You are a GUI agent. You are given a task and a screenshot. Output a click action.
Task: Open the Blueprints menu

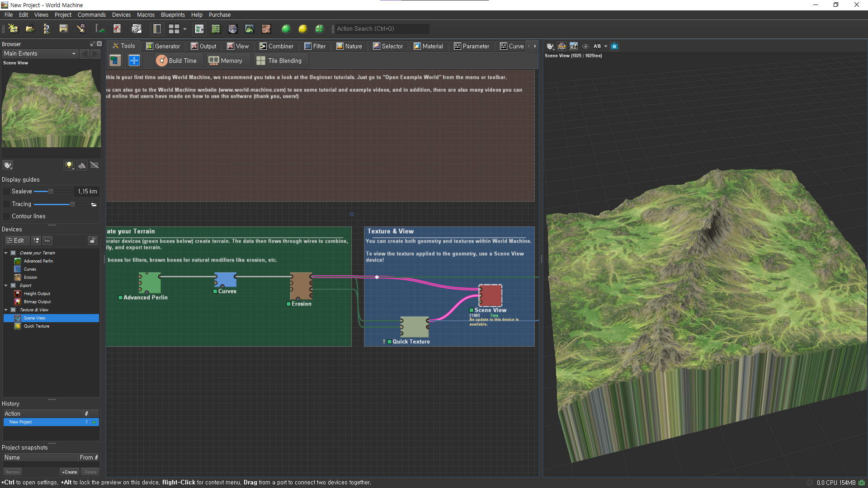click(173, 15)
